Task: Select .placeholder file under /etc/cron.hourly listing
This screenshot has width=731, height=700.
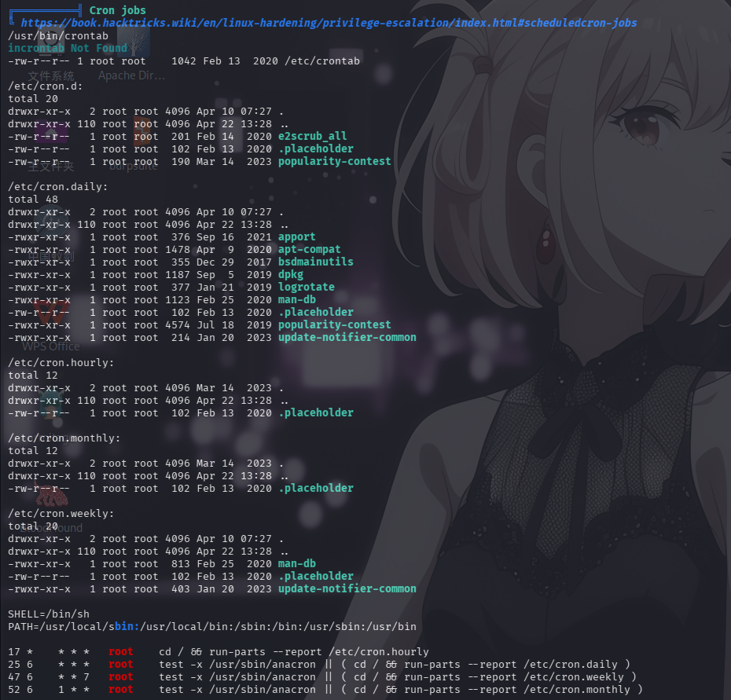Action: (316, 413)
